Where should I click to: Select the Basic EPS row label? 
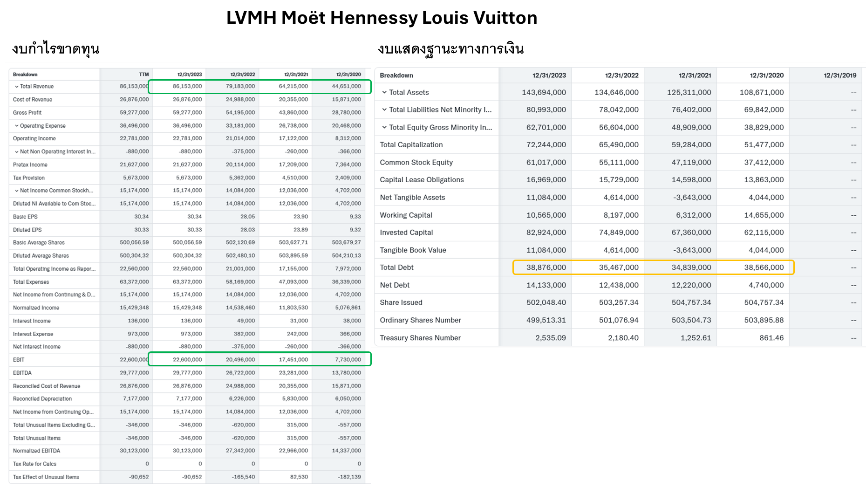25,217
